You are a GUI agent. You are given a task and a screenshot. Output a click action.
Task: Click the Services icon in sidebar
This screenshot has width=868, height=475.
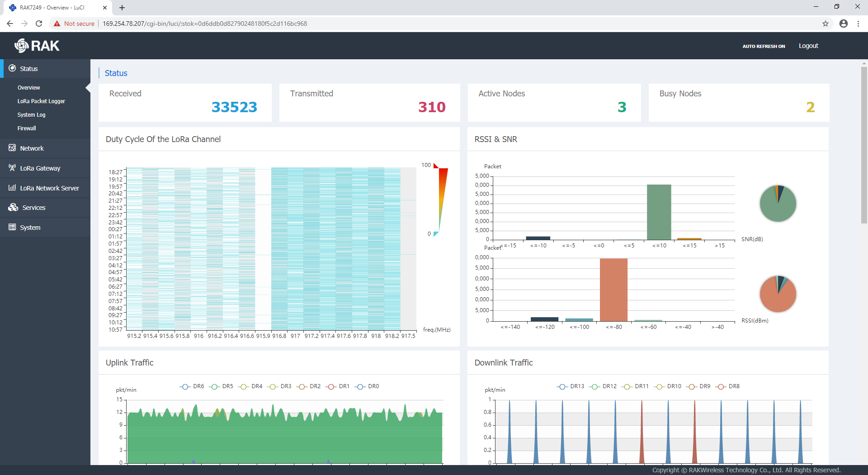(x=13, y=207)
